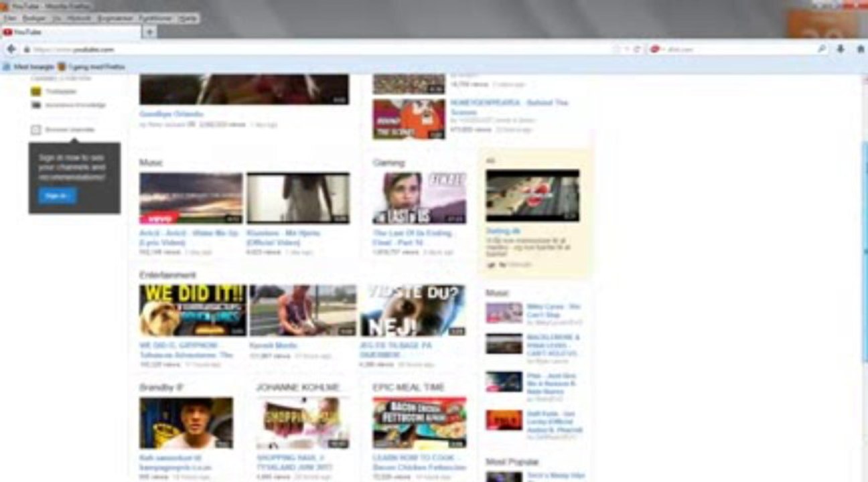
Task: Click the Browse channels link
Action: 70,130
